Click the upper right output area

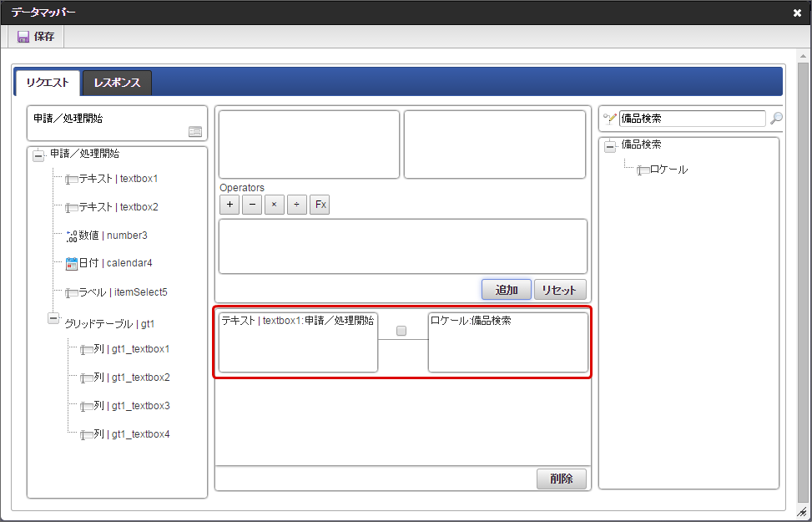[x=495, y=144]
